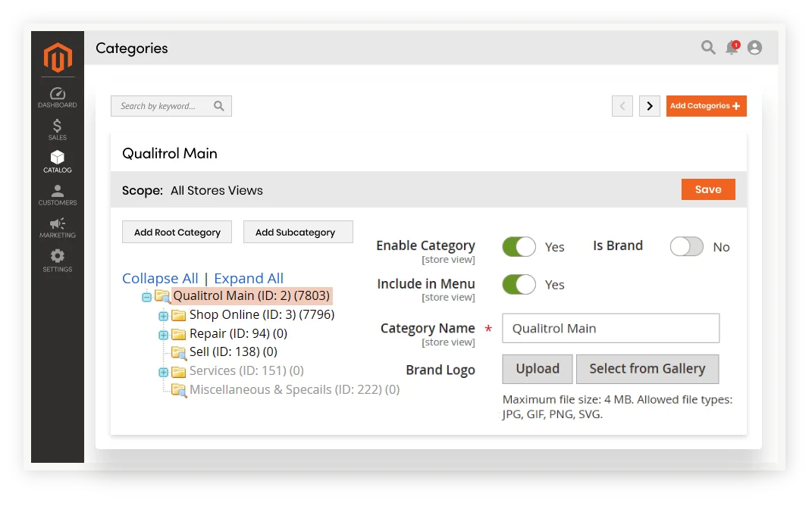The width and height of the screenshot is (812, 506).
Task: Click the Category Name input field
Action: coord(610,328)
